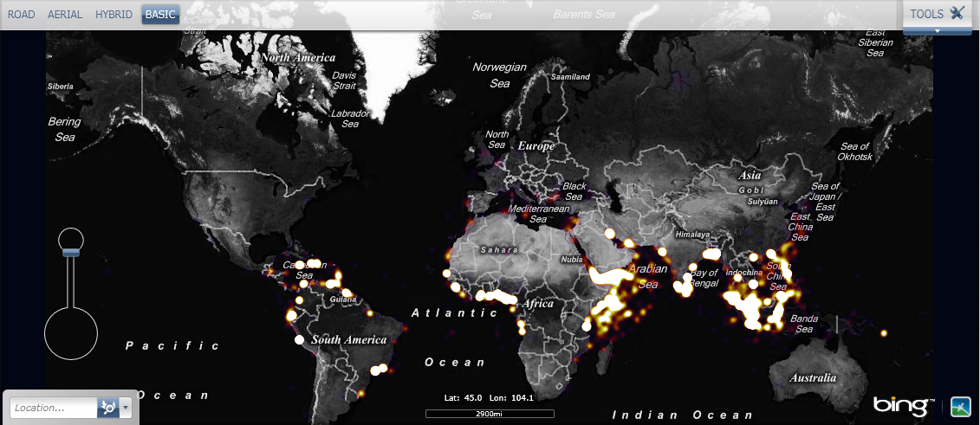Click the zoom slider vertical track

[71, 280]
